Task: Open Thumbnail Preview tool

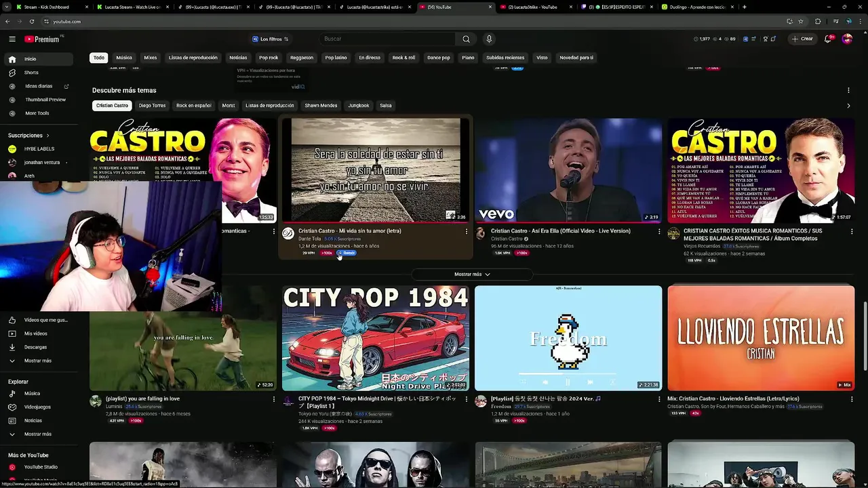Action: 45,100
